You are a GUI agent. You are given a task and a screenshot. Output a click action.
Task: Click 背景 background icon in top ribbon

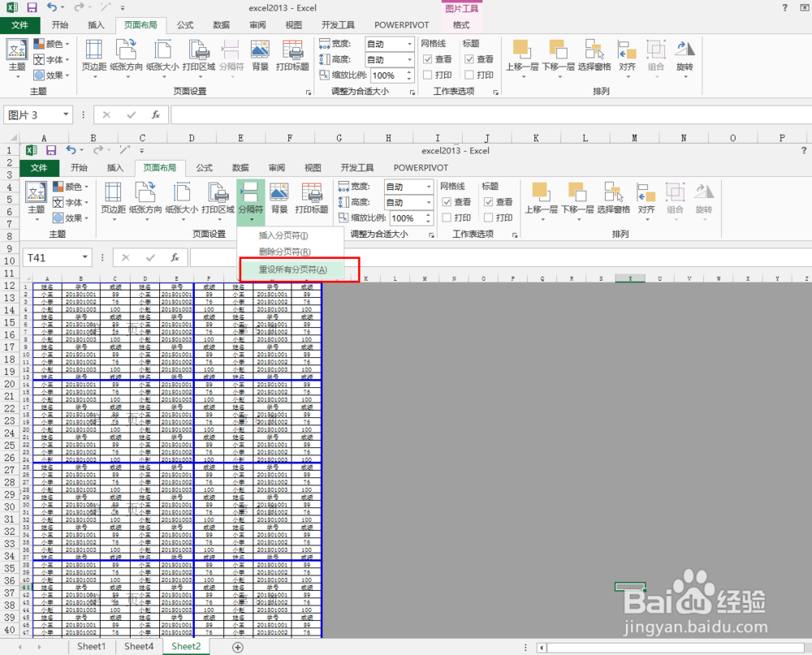click(x=260, y=56)
